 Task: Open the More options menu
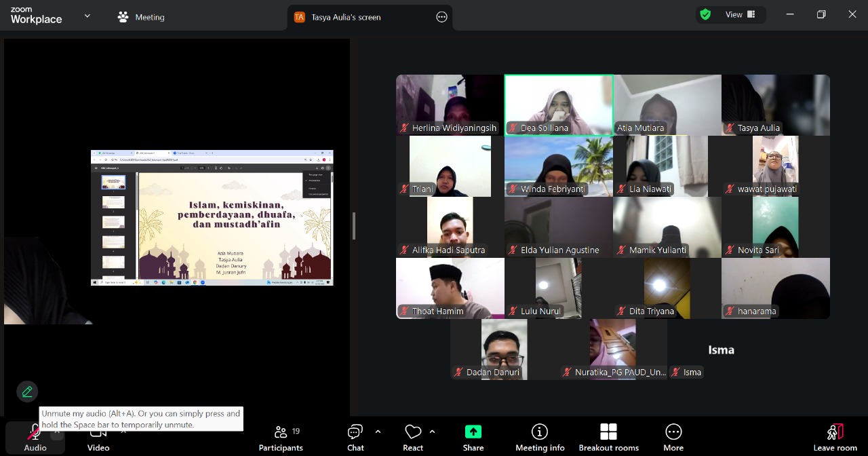click(673, 438)
